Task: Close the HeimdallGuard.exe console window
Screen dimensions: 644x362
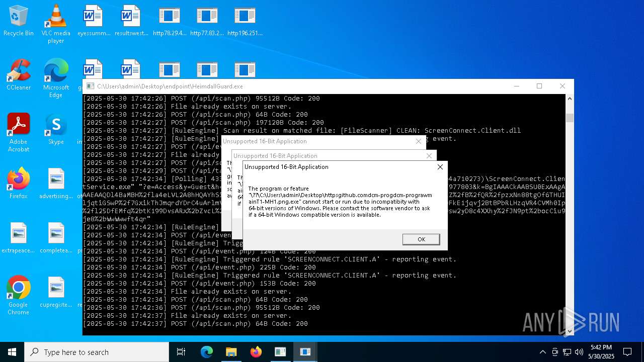Action: [x=562, y=86]
